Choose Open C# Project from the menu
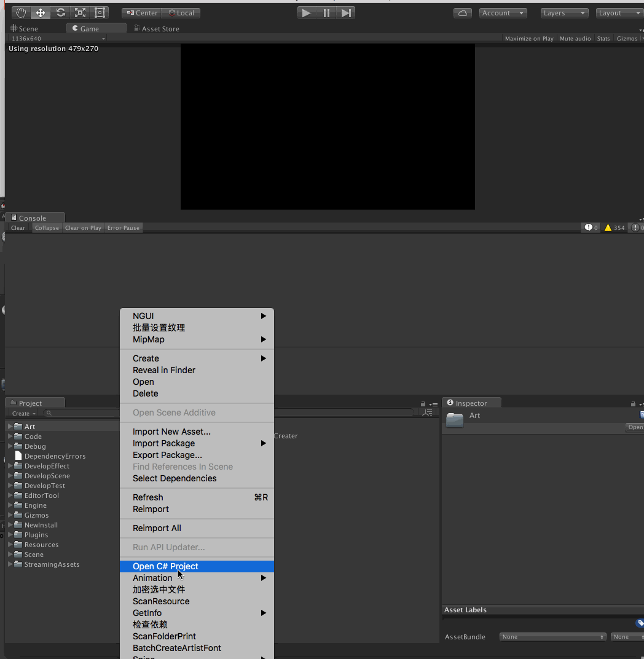This screenshot has height=659, width=644. point(166,566)
